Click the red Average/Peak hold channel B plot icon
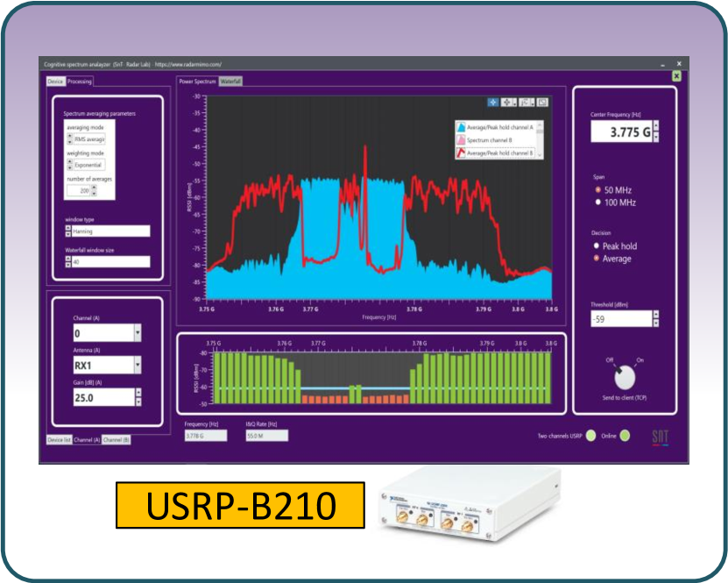Viewport: 728px width, 583px height. pyautogui.click(x=461, y=153)
